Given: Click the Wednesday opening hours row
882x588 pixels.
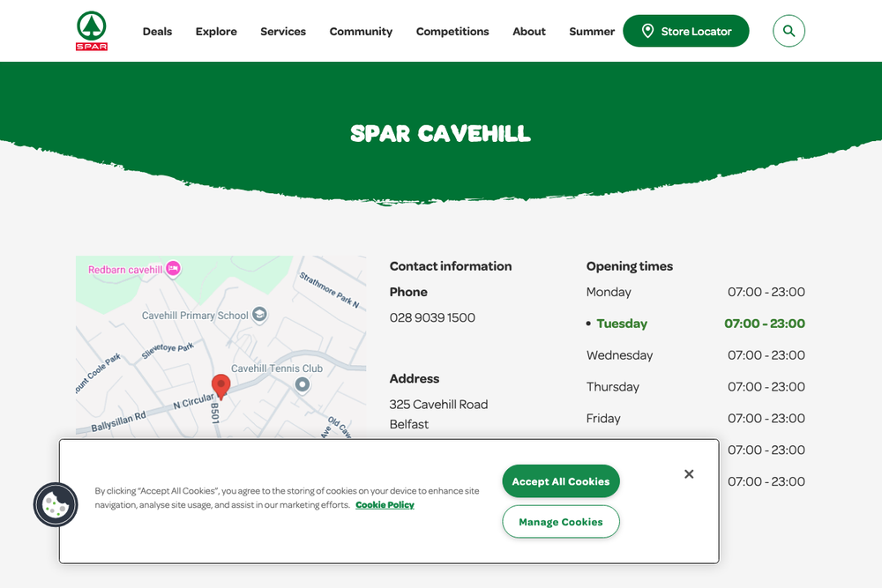Looking at the screenshot, I should click(x=695, y=355).
